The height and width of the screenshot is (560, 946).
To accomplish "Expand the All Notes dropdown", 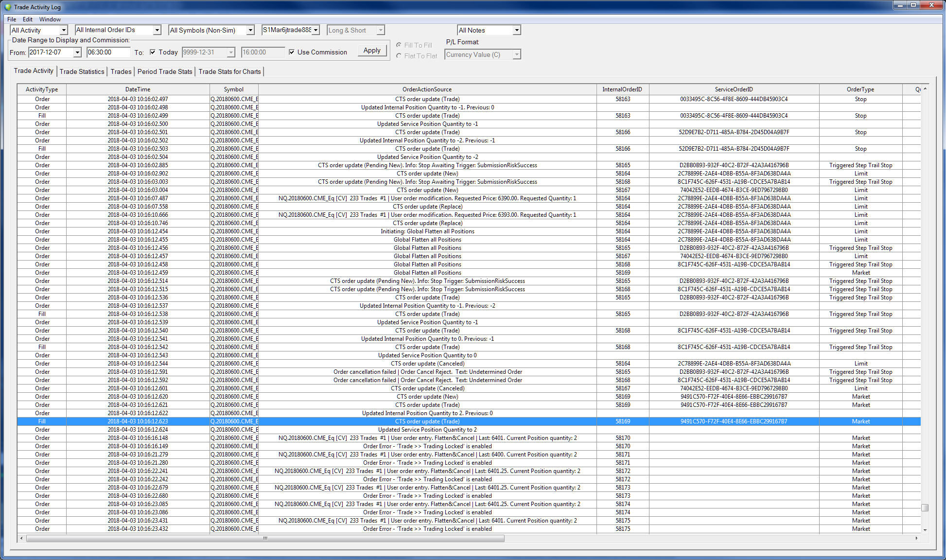I will coord(517,30).
